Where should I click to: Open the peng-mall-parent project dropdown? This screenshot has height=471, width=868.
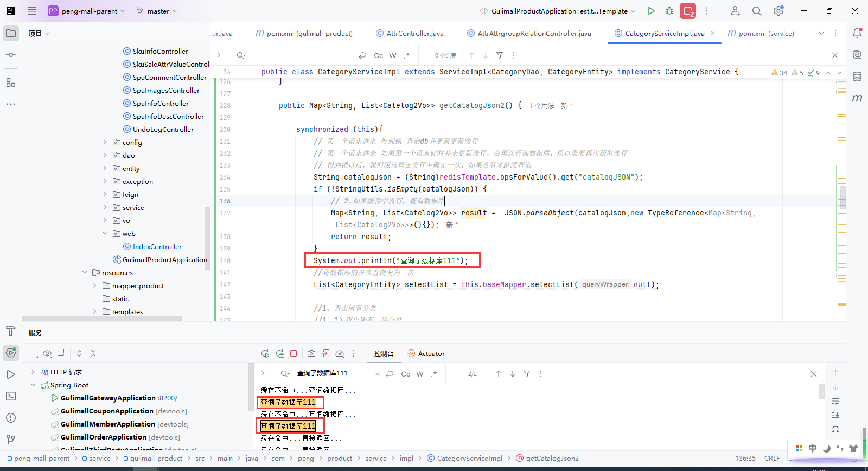coord(87,11)
